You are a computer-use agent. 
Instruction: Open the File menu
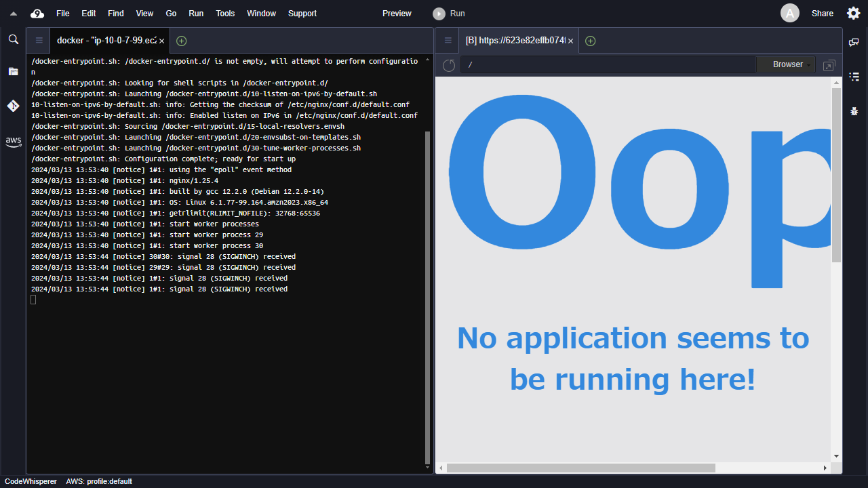click(63, 14)
